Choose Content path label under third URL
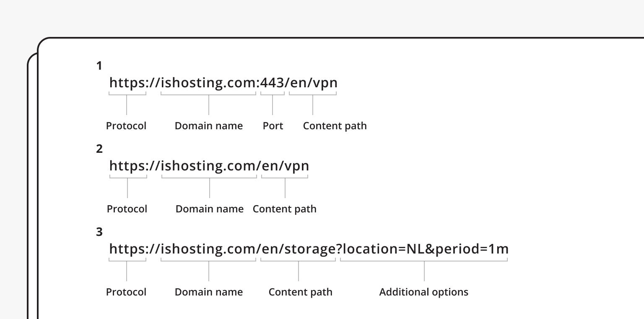 (301, 292)
